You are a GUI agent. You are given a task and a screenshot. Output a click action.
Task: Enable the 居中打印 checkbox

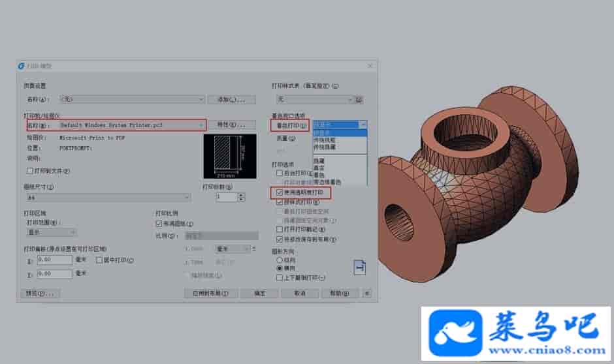tap(99, 260)
